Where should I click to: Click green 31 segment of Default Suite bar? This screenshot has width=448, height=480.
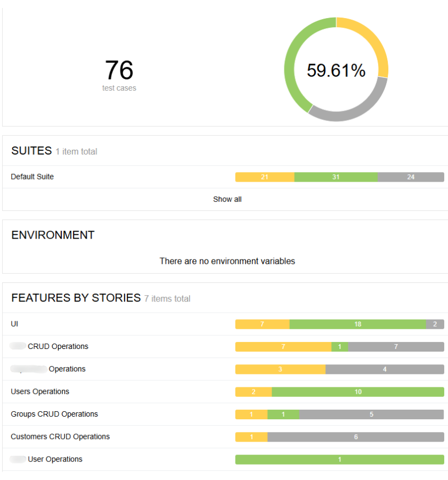pyautogui.click(x=336, y=177)
